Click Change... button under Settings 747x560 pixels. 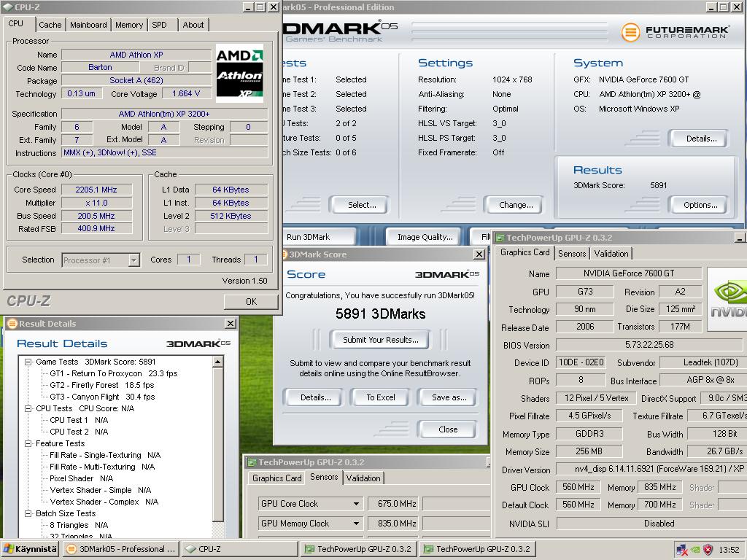516,205
